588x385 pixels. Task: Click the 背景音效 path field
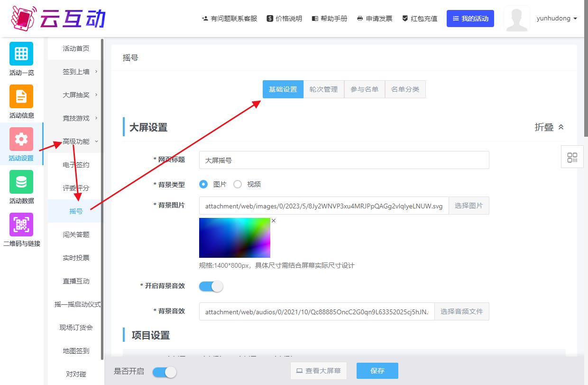click(317, 311)
